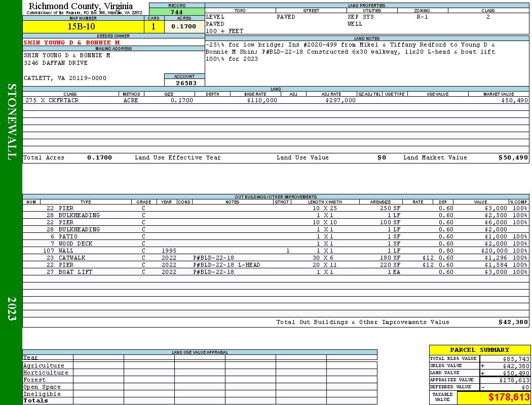The height and width of the screenshot is (405, 532).
Task: Click the acres value 0.1700 beside card
Action: point(183,26)
